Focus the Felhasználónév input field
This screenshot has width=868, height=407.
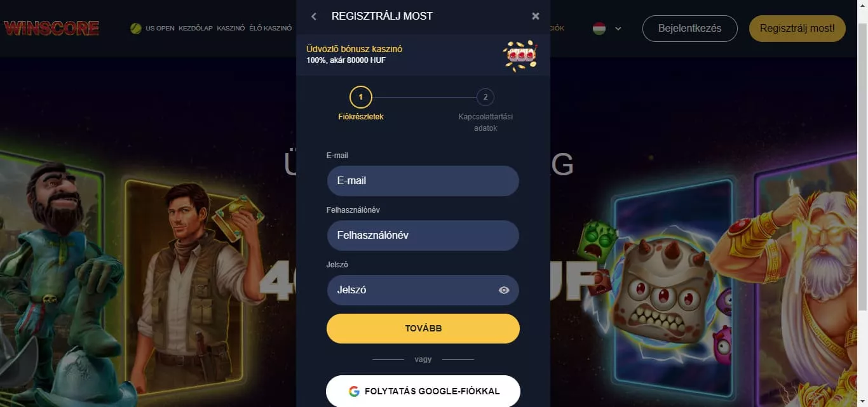coord(423,236)
